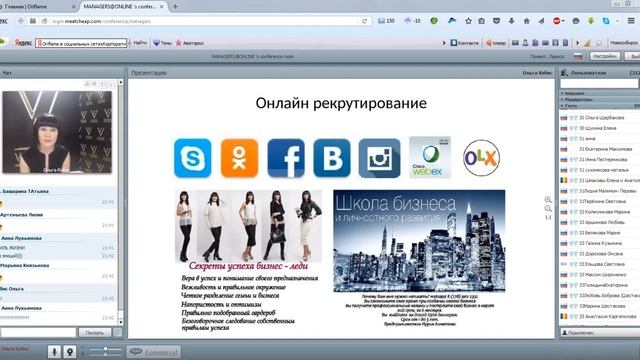Click the 'Найти' button in Yandex bar
The height and width of the screenshot is (360, 640).
coord(140,42)
